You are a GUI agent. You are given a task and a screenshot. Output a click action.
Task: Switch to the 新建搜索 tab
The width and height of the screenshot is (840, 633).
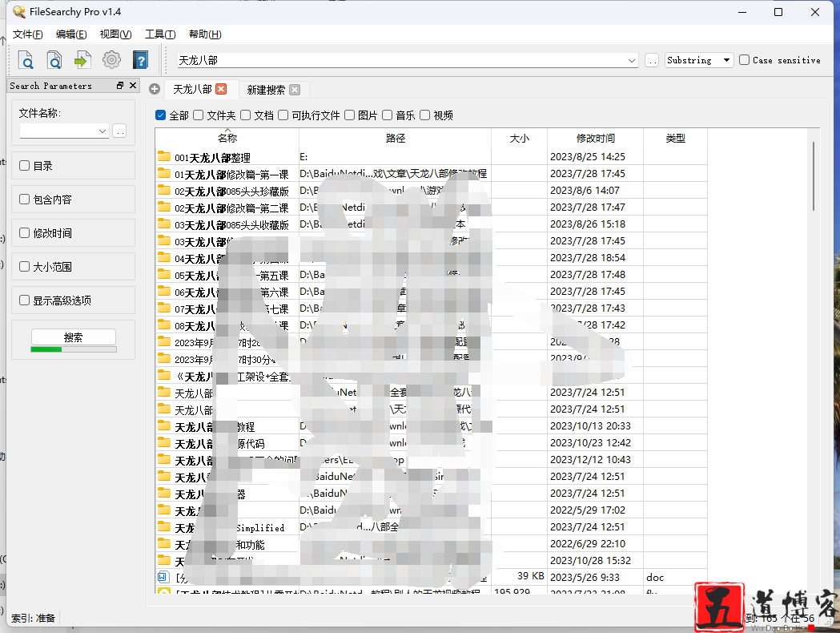coord(266,90)
